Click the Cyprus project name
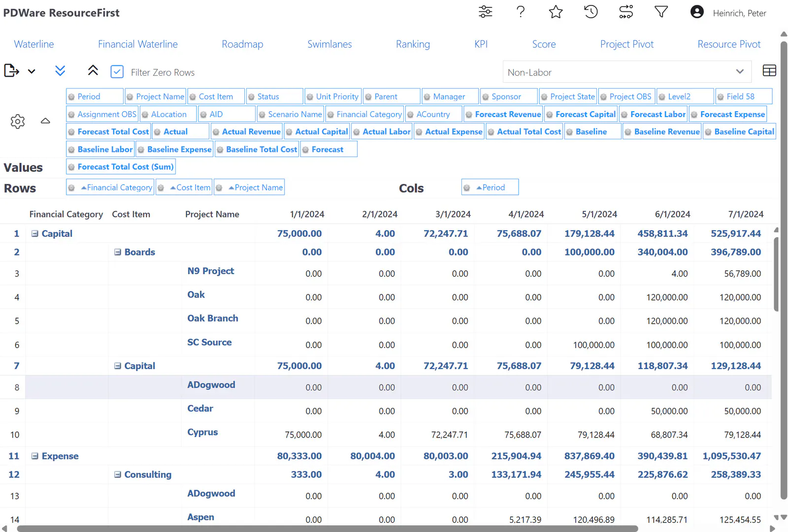This screenshot has width=788, height=532. pyautogui.click(x=202, y=432)
